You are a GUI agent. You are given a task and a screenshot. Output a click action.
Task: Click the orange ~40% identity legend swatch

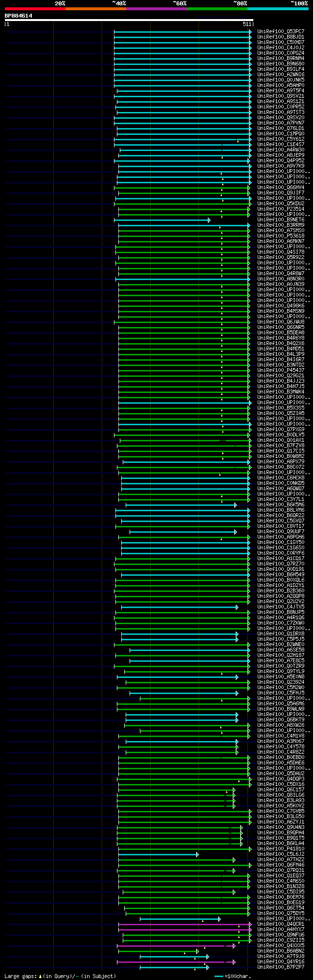coord(95,9)
